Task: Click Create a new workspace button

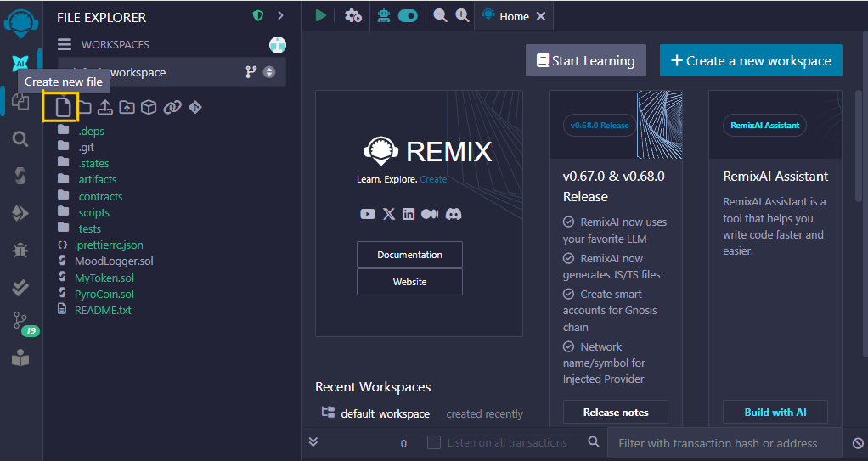Action: click(x=751, y=60)
